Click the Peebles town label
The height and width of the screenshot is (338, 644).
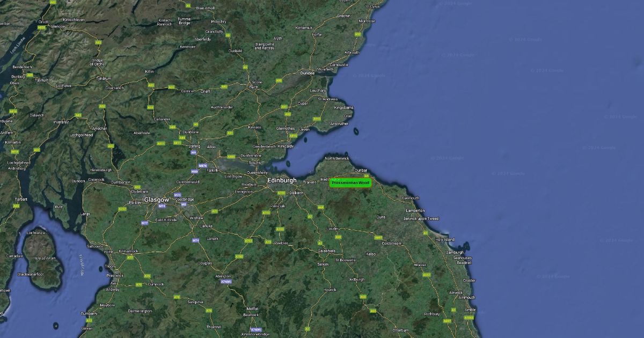pos(281,243)
